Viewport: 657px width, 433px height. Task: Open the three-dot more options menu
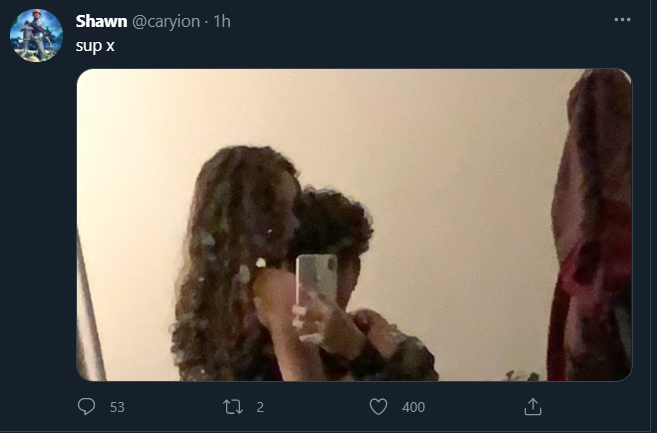(623, 21)
